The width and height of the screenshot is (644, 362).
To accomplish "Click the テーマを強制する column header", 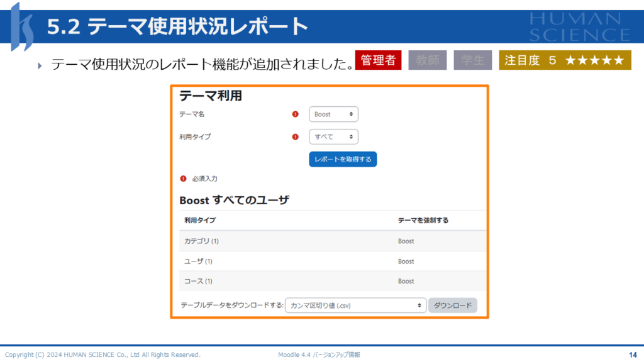I will pyautogui.click(x=423, y=221).
